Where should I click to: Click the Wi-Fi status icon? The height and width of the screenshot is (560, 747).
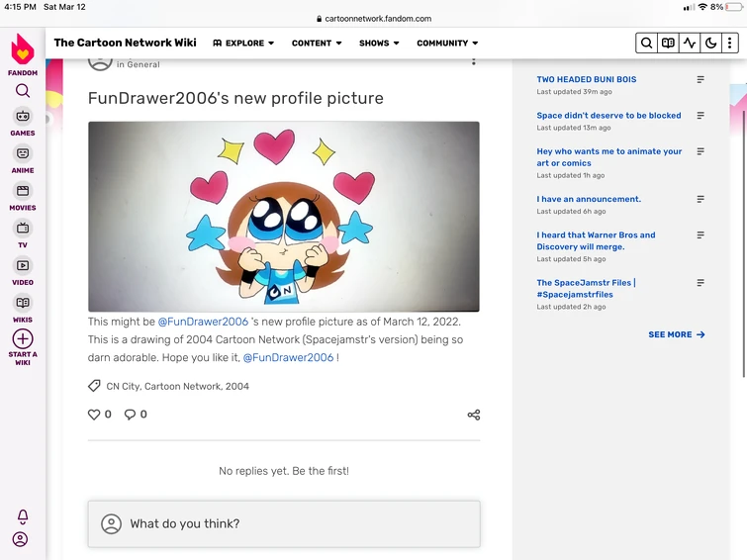[x=702, y=7]
